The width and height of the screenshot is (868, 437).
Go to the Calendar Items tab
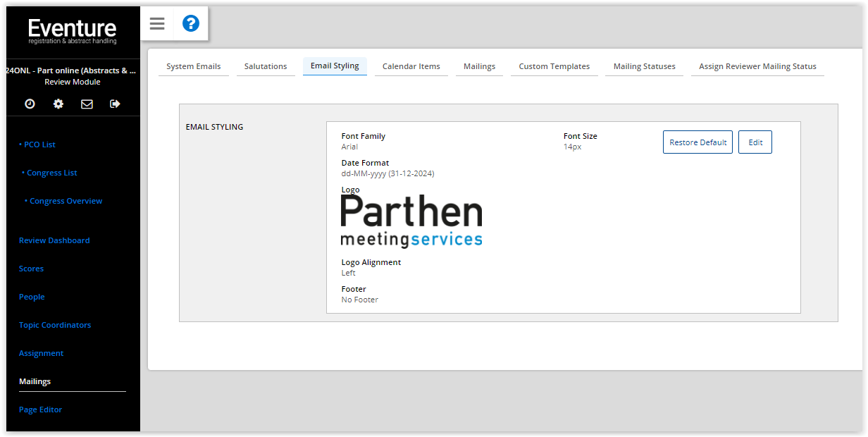click(x=411, y=66)
